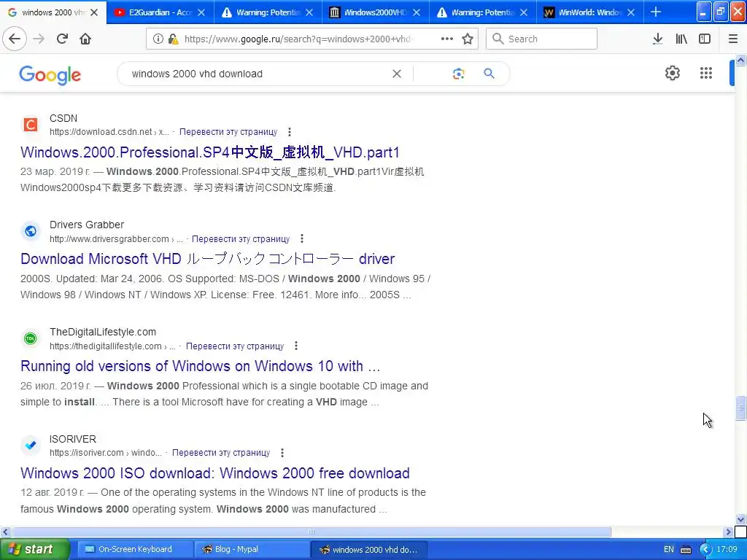Expand hidden system tray icons

click(705, 550)
